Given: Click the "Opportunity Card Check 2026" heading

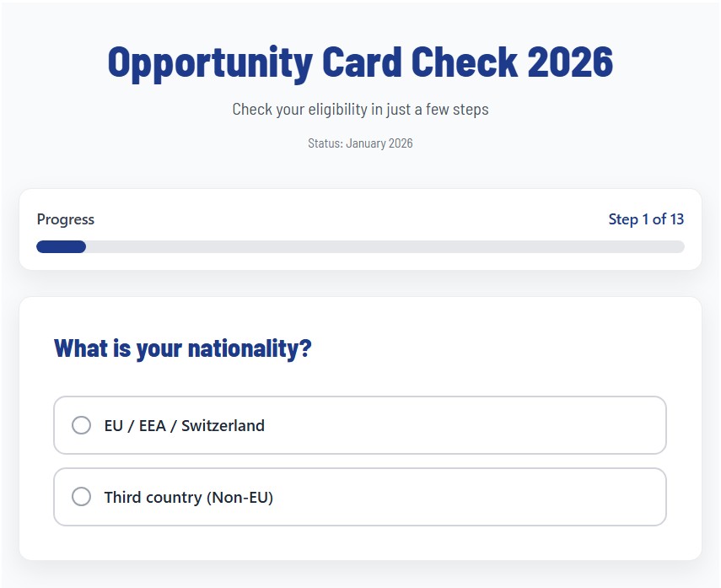Looking at the screenshot, I should (360, 62).
